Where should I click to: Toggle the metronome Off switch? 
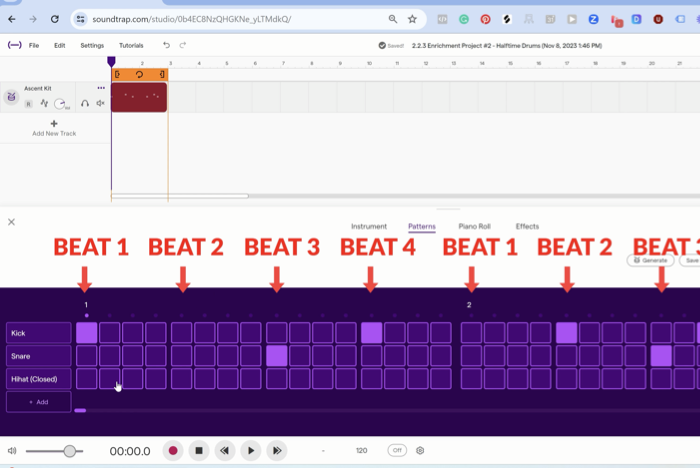point(397,450)
